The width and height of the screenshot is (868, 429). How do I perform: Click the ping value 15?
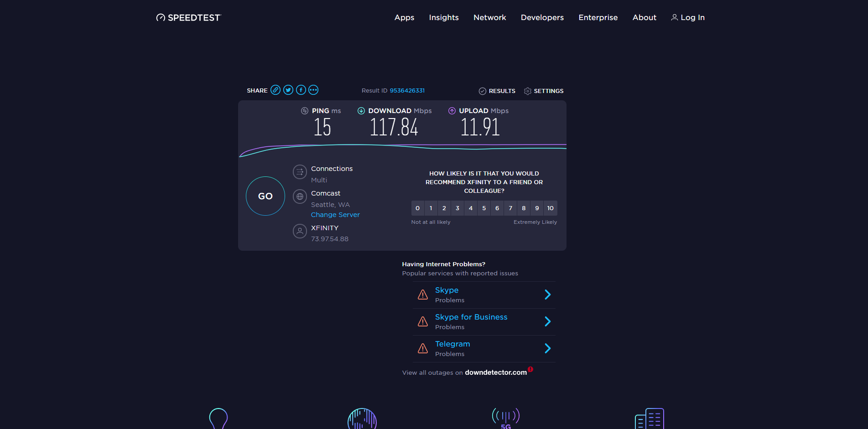(322, 127)
